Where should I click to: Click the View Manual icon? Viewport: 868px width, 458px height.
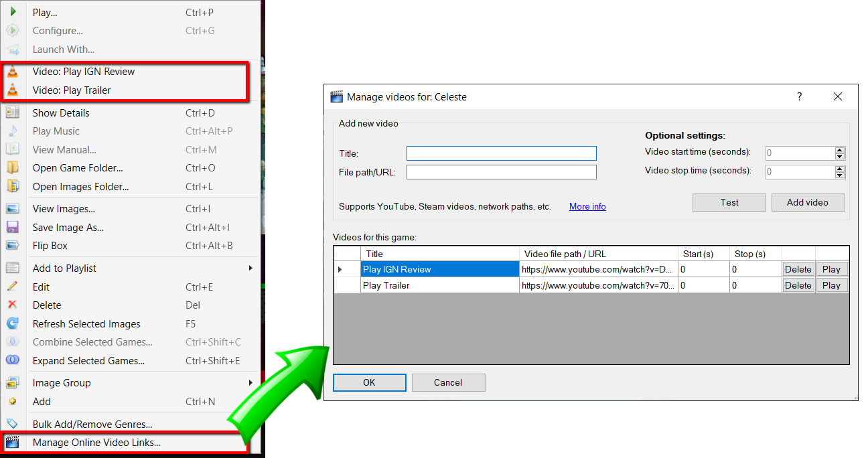(x=13, y=149)
